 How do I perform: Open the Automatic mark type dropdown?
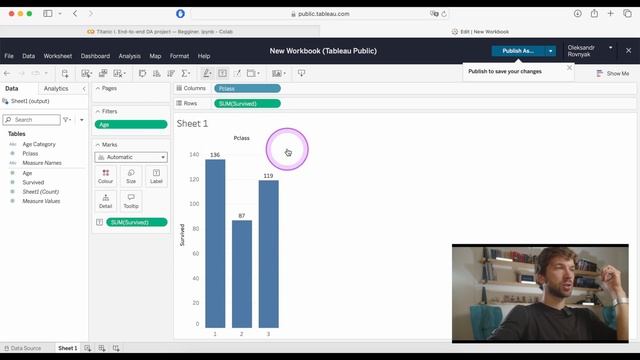(x=131, y=157)
